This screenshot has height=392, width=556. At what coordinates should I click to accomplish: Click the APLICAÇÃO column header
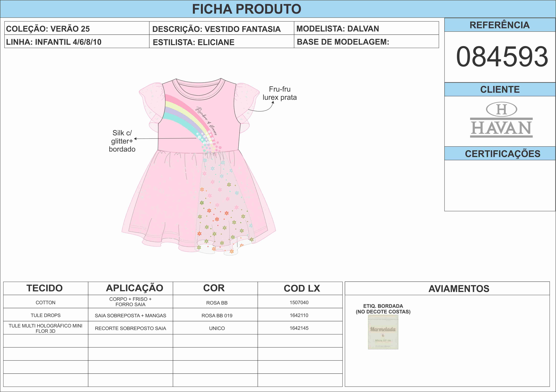(134, 288)
